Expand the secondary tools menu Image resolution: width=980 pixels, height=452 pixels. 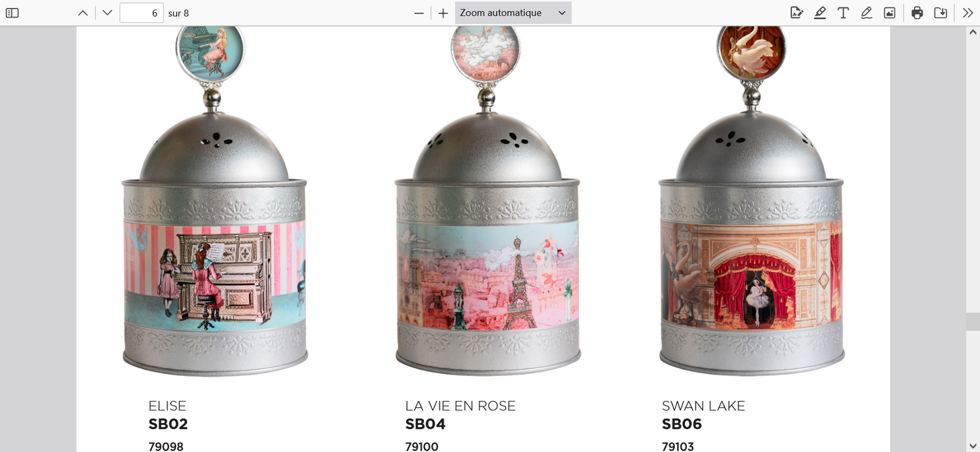968,13
